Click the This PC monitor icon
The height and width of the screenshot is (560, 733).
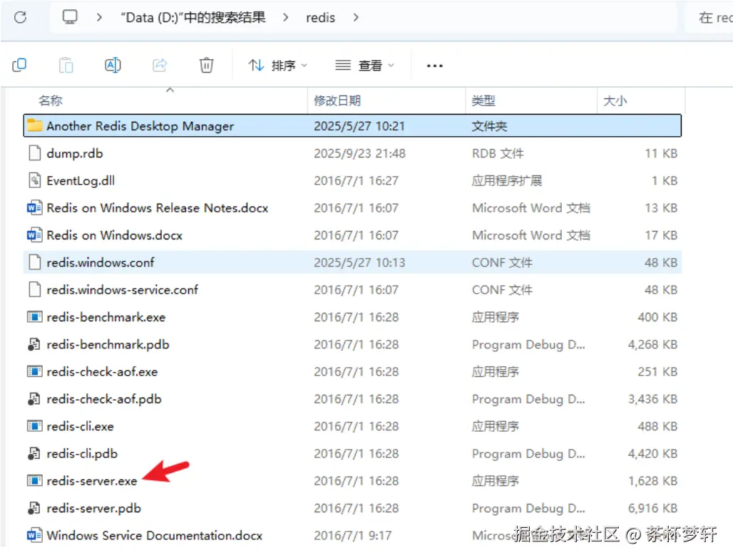click(x=70, y=17)
